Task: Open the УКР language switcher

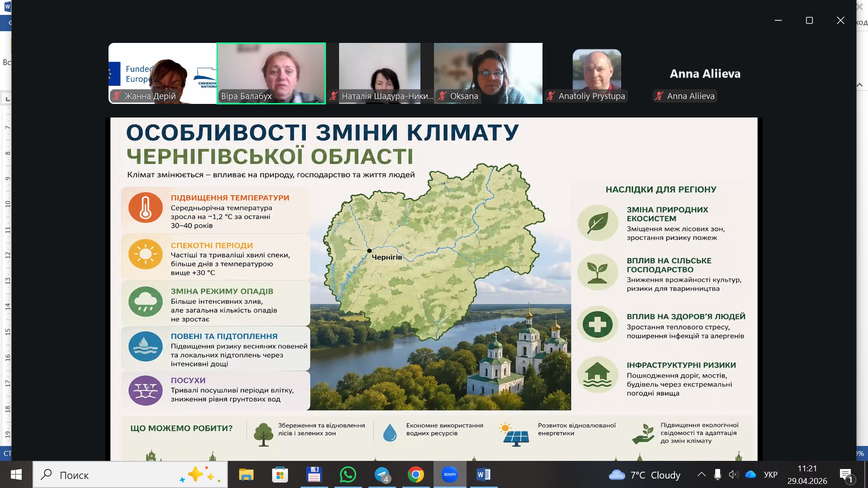Action: [x=770, y=475]
